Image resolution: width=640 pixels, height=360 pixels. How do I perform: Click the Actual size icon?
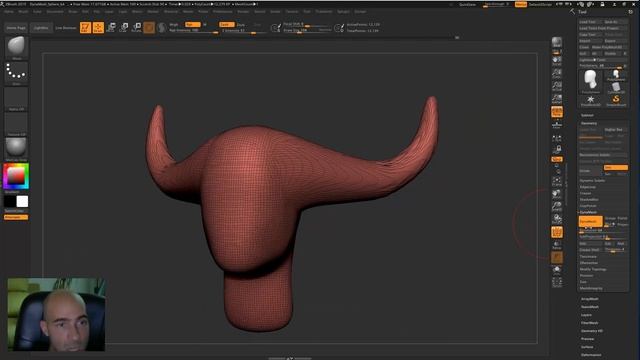557,86
